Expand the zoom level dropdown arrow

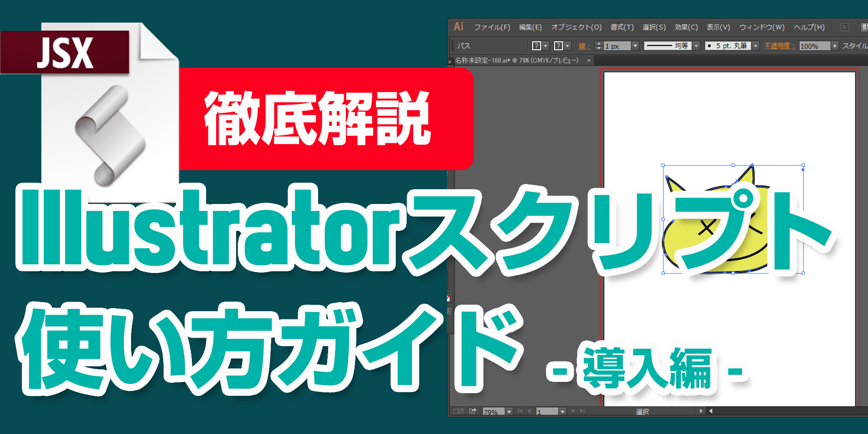pos(509,411)
